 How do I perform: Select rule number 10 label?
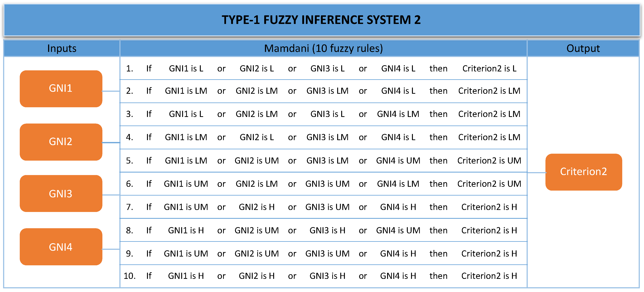pyautogui.click(x=129, y=276)
